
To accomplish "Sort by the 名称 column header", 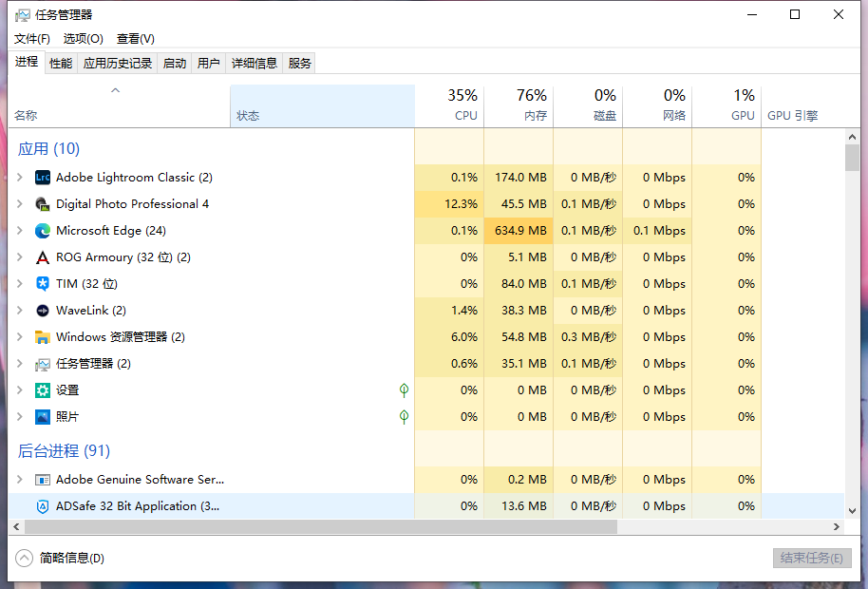I will (x=119, y=105).
